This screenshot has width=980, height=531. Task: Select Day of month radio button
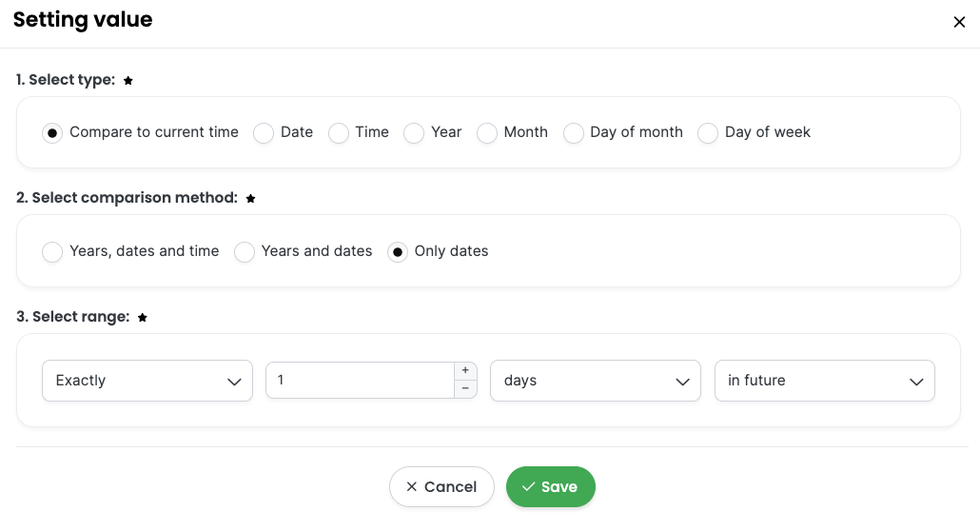tap(573, 132)
